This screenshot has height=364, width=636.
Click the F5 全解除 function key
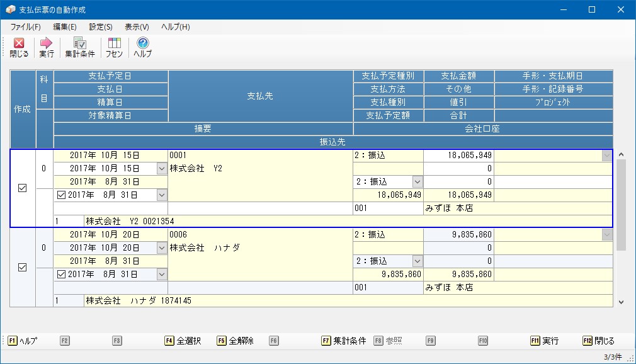pos(236,341)
